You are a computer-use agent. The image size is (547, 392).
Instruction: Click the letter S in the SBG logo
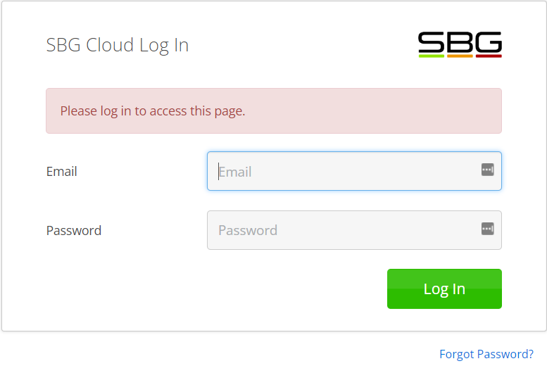[431, 42]
